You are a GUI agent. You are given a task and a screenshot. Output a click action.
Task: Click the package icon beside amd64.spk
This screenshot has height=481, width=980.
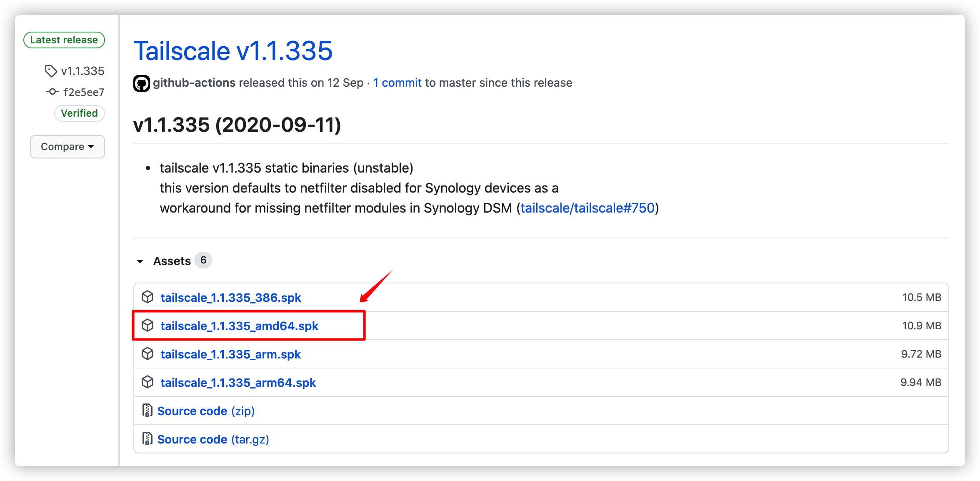tap(147, 326)
